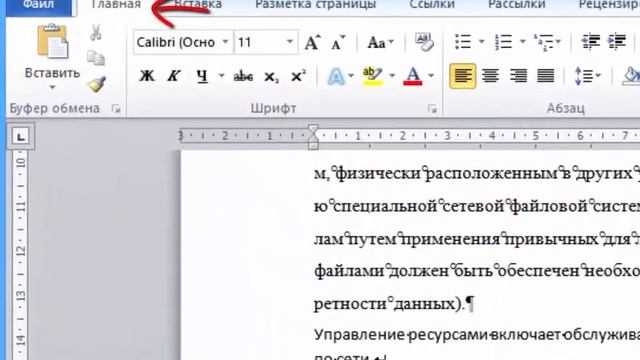Viewport: 640px width, 360px height.
Task: Click the Cut scissors icon
Action: (96, 33)
